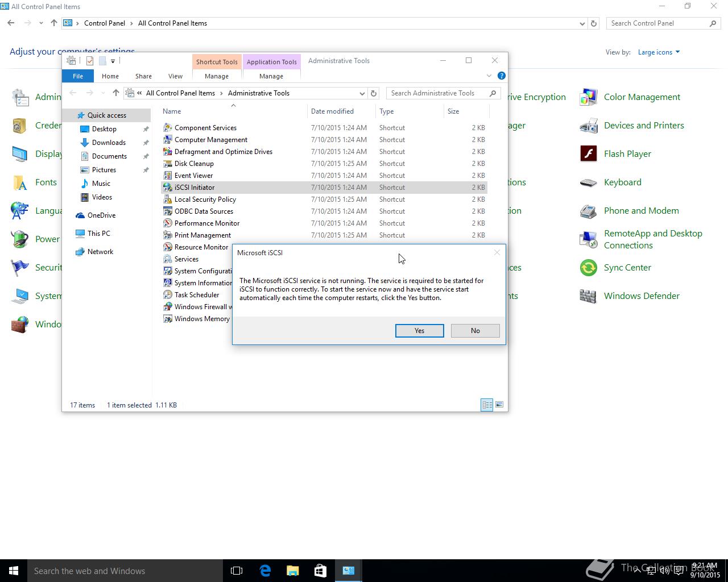The image size is (728, 582).
Task: Select Documents in navigation pane
Action: point(109,156)
